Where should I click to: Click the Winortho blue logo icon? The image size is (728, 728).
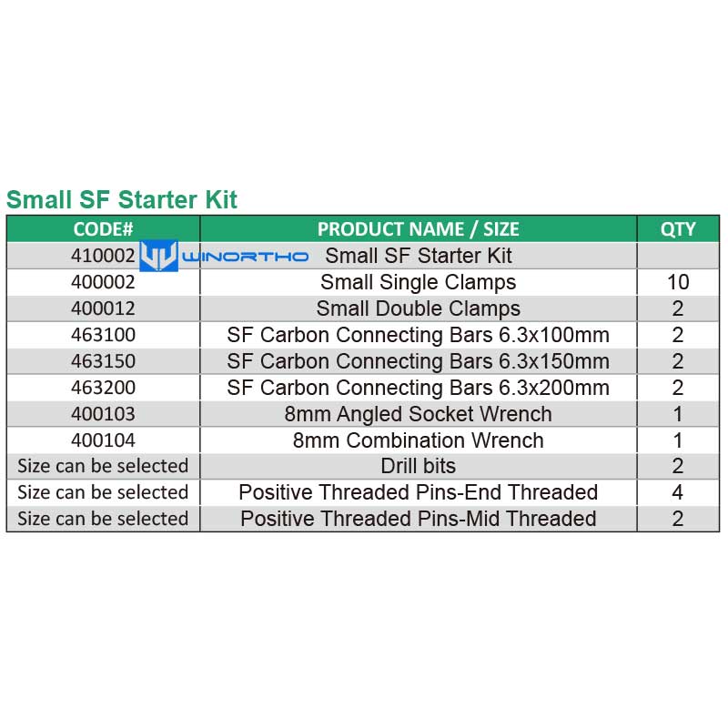(158, 256)
